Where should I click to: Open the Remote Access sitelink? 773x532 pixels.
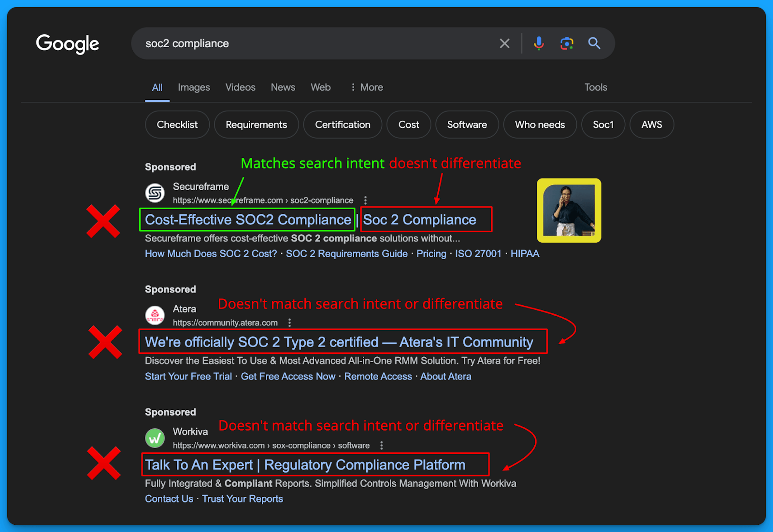coord(378,377)
